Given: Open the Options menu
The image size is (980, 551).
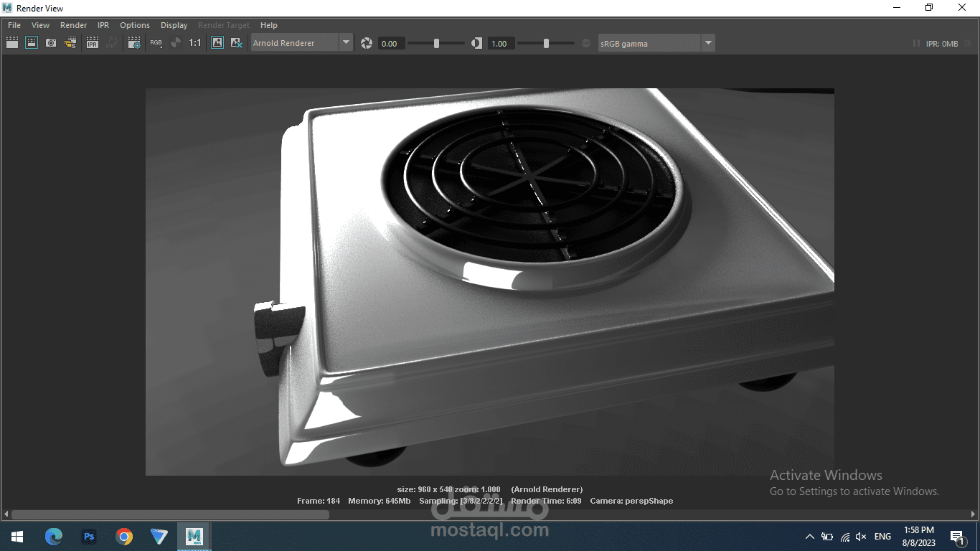Looking at the screenshot, I should 135,25.
